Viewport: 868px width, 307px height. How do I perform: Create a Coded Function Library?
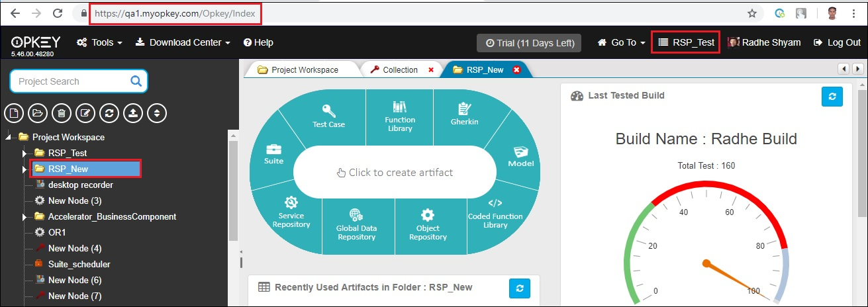(x=495, y=213)
